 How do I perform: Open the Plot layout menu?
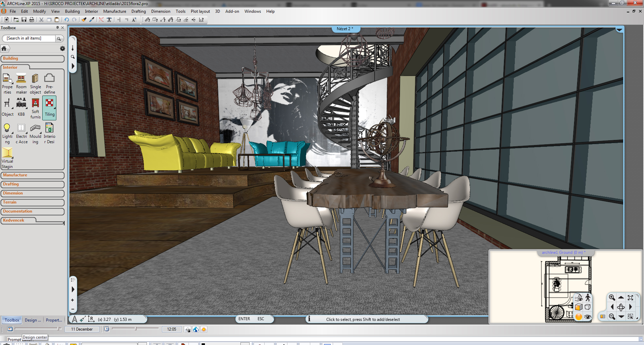(x=200, y=11)
